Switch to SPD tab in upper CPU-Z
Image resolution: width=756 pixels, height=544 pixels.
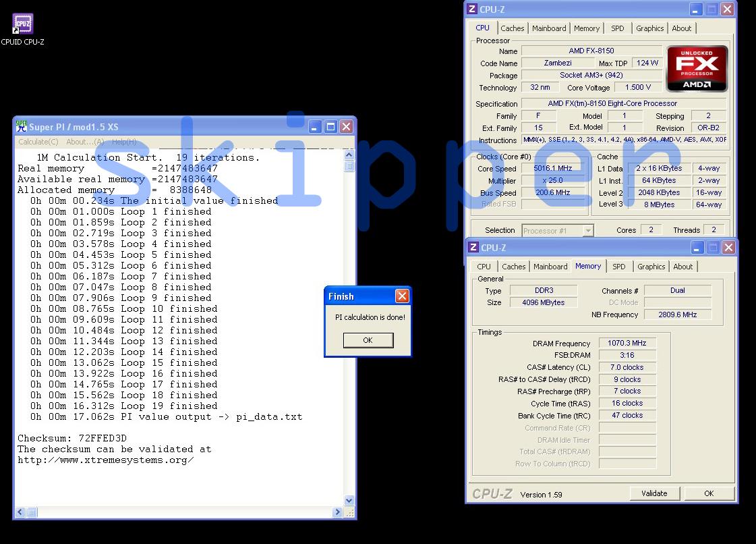point(618,28)
